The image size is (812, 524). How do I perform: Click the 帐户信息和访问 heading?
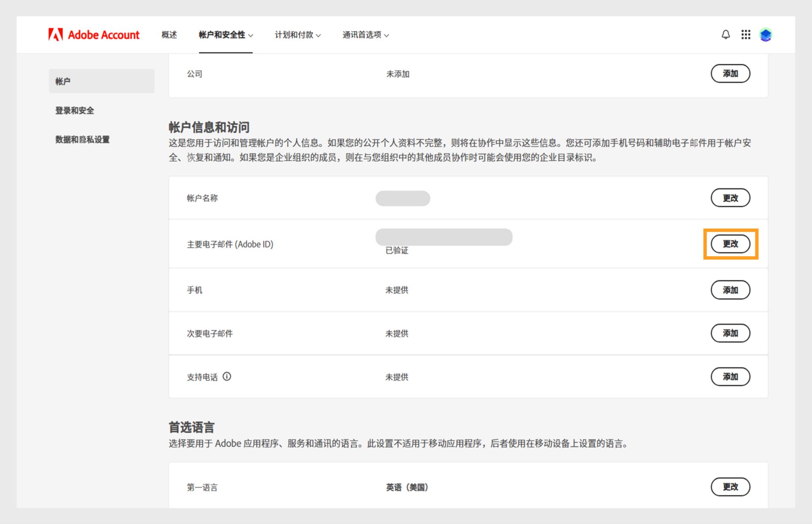pos(209,127)
